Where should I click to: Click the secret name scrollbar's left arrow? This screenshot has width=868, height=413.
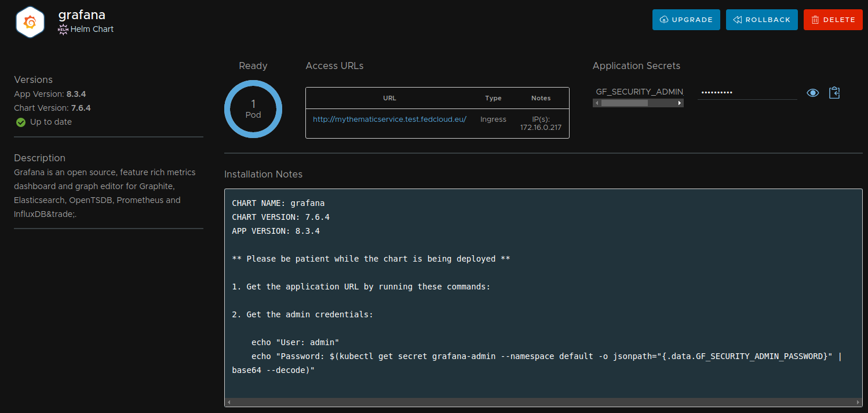[x=596, y=103]
